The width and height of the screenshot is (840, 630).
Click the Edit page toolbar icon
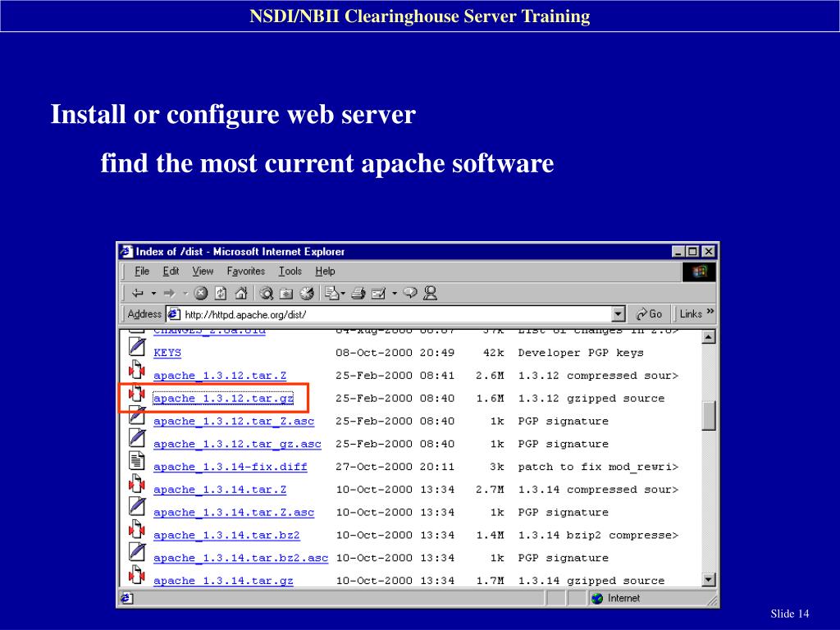379,293
